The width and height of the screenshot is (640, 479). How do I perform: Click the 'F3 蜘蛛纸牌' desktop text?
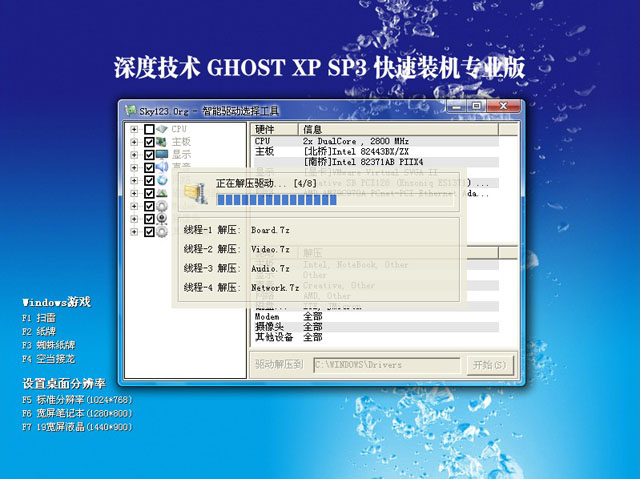[x=49, y=345]
